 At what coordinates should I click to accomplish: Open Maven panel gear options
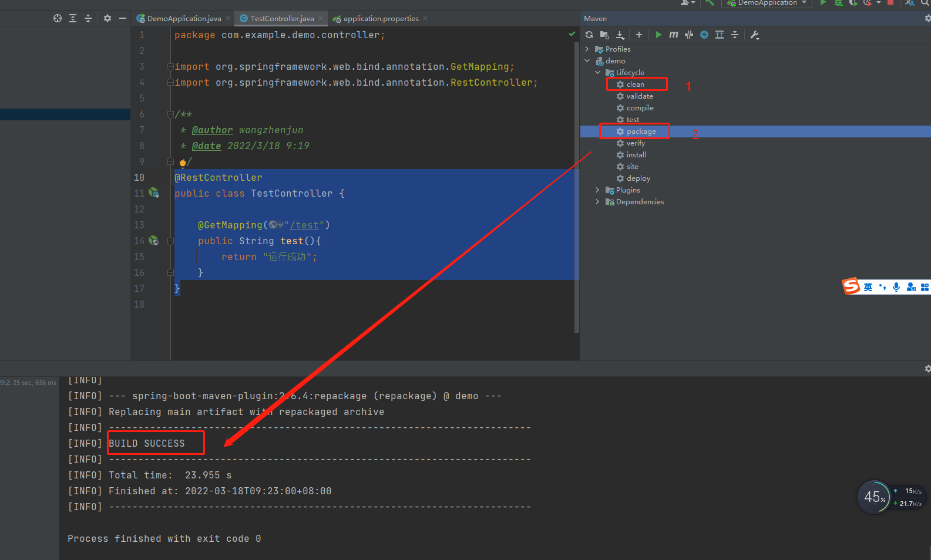point(927,18)
